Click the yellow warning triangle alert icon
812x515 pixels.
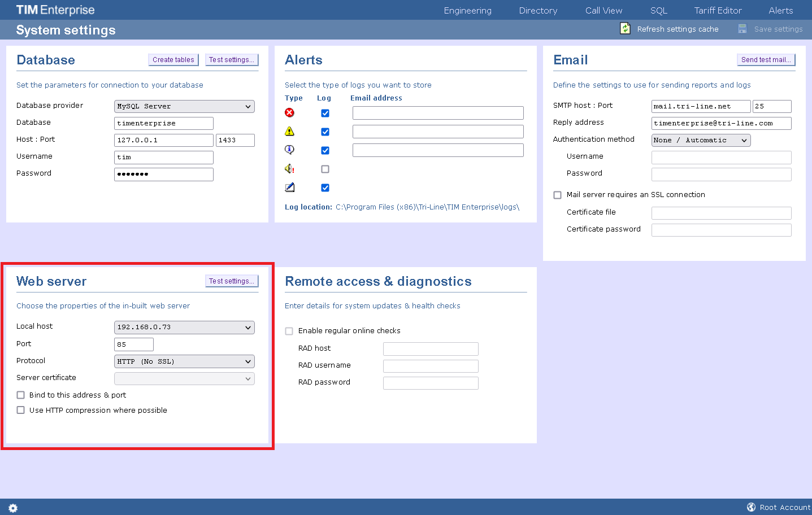coord(289,131)
